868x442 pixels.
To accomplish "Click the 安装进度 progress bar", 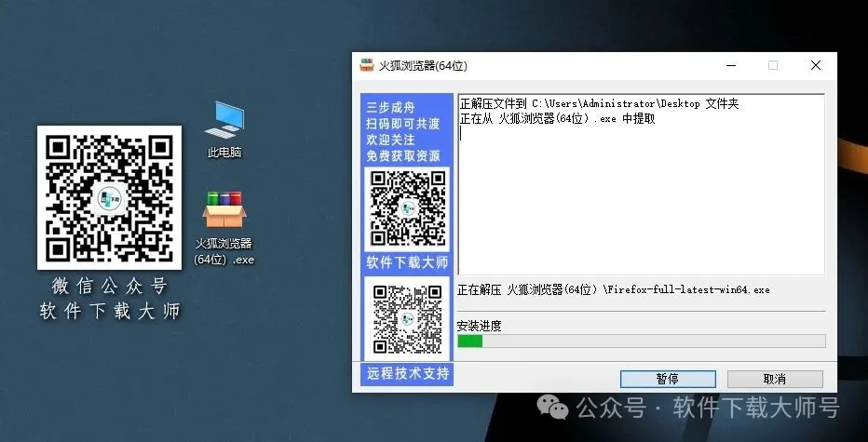I will (x=641, y=341).
